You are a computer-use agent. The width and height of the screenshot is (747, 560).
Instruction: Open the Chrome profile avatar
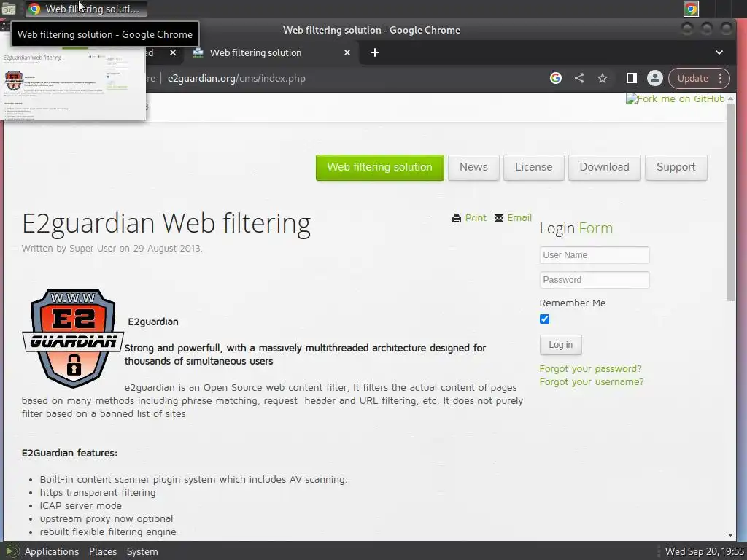coord(654,78)
